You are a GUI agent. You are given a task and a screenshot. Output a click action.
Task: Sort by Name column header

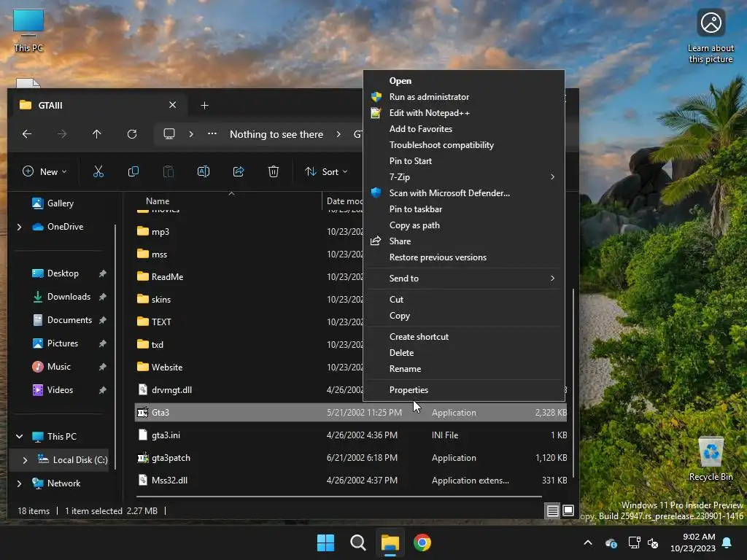point(158,201)
